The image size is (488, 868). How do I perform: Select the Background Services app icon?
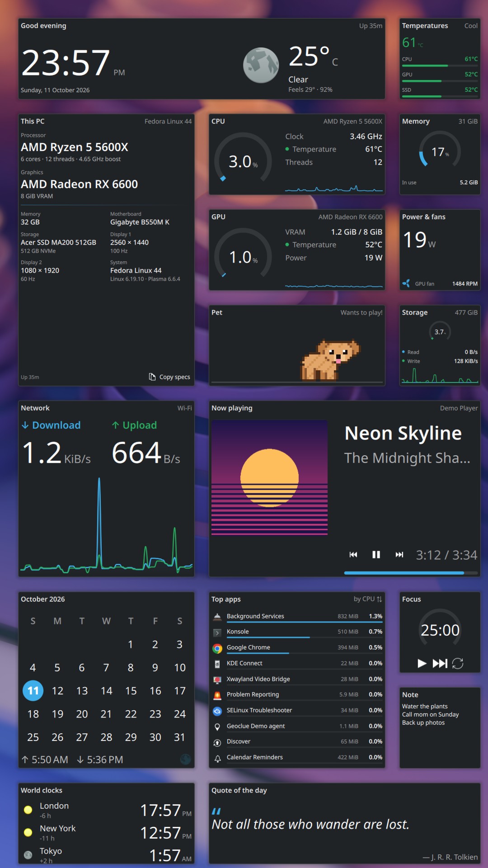pyautogui.click(x=217, y=617)
